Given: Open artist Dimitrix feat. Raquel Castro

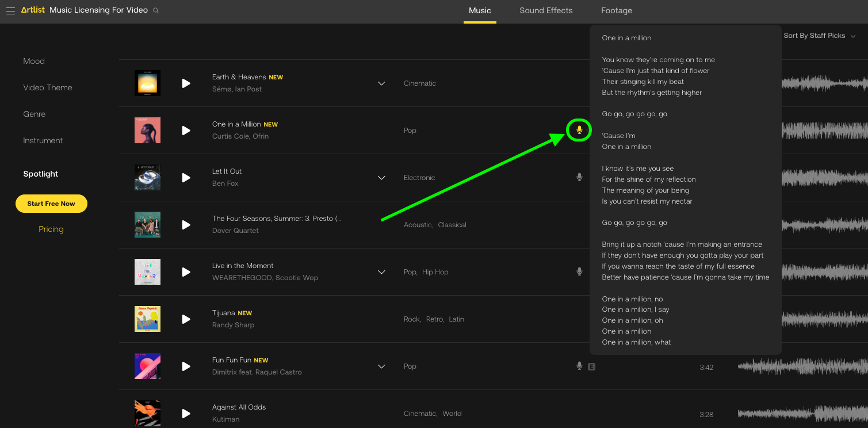Looking at the screenshot, I should (x=257, y=372).
